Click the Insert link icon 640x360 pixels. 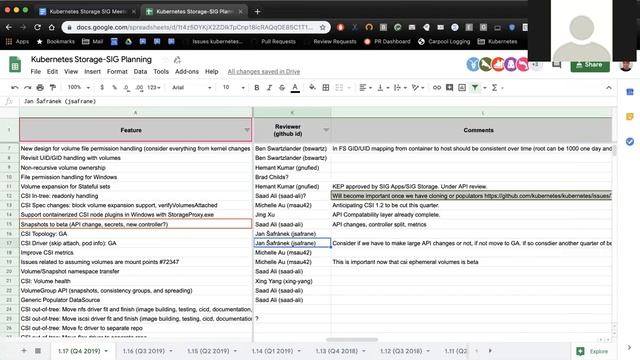tap(437, 87)
